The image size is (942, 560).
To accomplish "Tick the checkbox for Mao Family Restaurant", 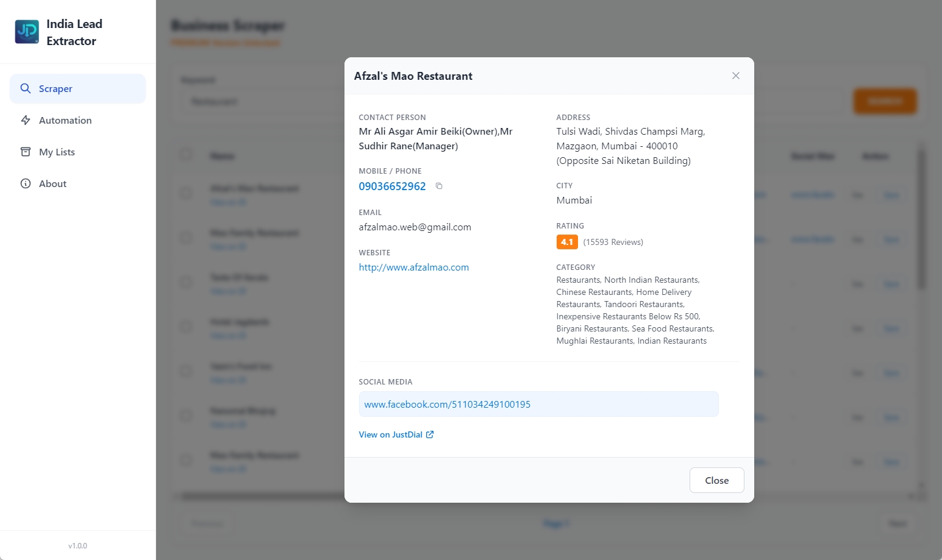I will (187, 238).
